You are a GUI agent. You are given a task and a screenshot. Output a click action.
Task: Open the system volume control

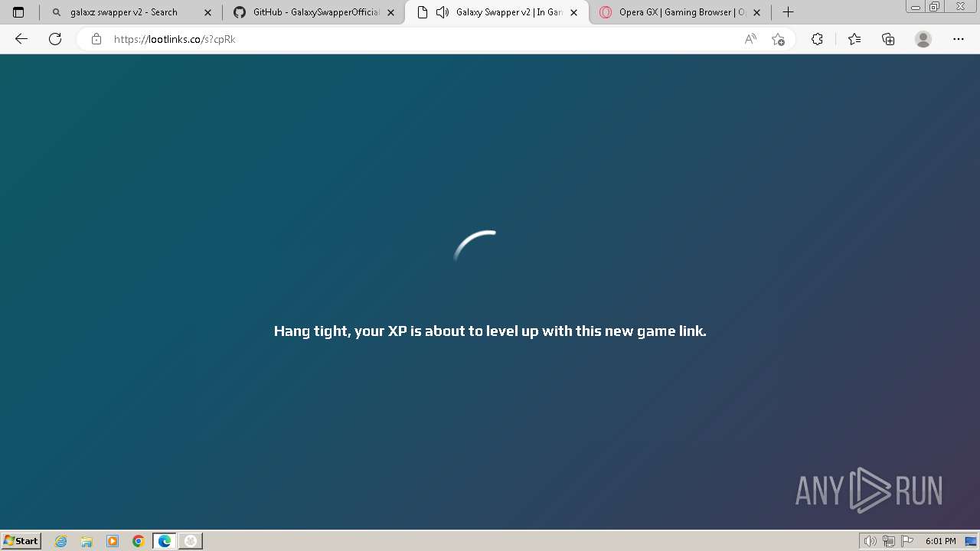(x=870, y=541)
